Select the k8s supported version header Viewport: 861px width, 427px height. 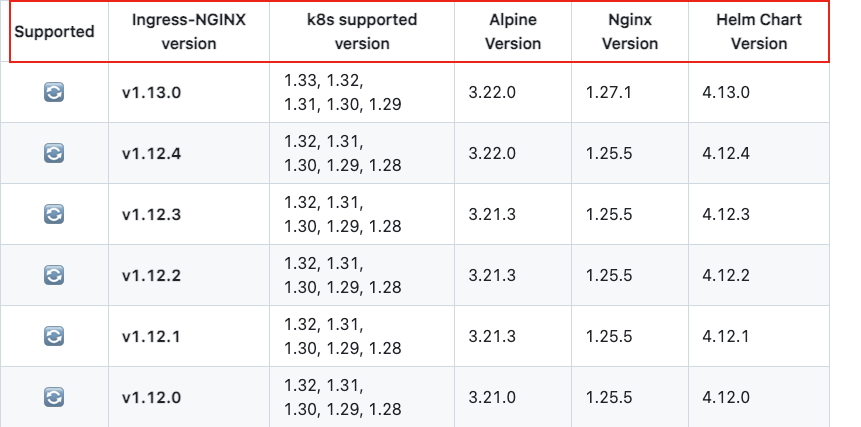[362, 31]
